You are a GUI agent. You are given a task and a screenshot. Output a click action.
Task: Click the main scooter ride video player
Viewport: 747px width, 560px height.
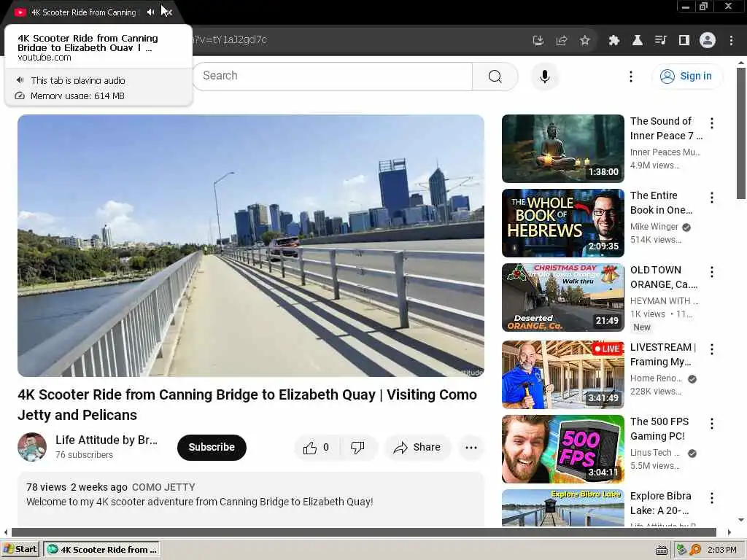pyautogui.click(x=251, y=246)
